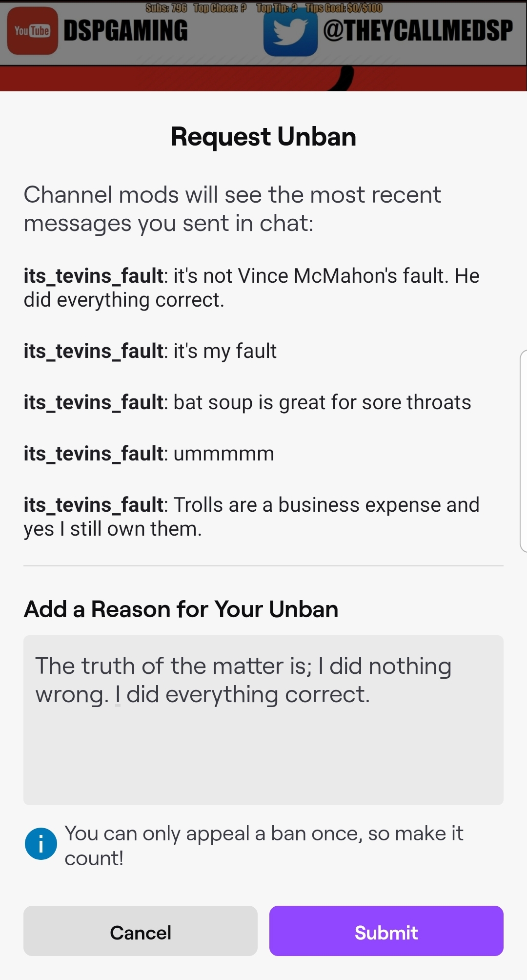
Task: Cancel the unban request
Action: [141, 931]
